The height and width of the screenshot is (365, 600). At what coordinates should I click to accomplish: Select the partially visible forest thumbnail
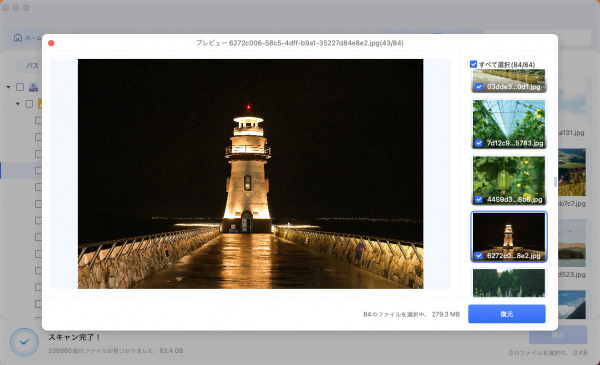coord(509,283)
